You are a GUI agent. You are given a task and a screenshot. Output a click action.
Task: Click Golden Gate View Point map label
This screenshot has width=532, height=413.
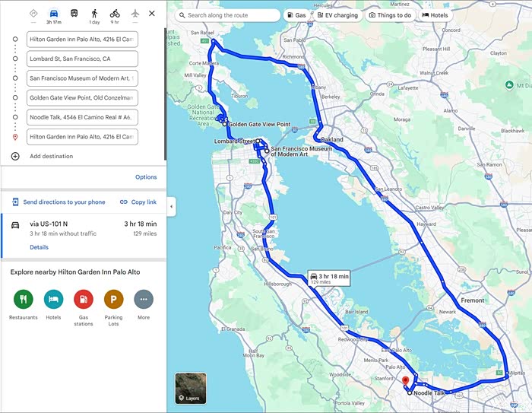click(260, 124)
